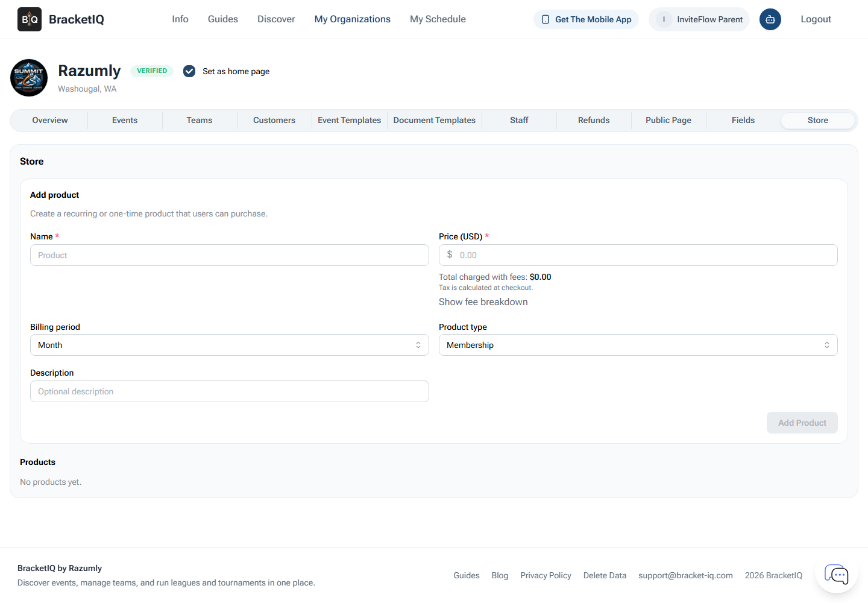Switch to the Overview tab

[50, 120]
